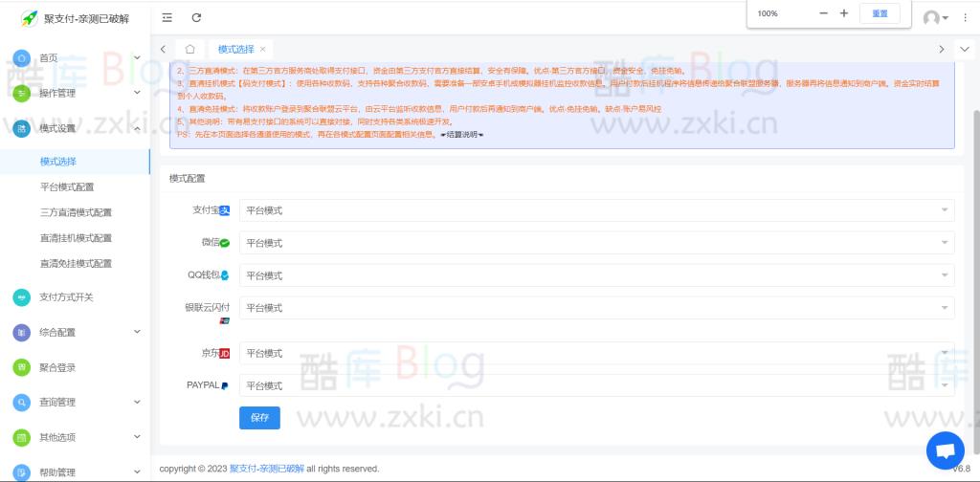This screenshot has width=980, height=482.
Task: Open the 微信 mode dropdown
Action: point(597,243)
